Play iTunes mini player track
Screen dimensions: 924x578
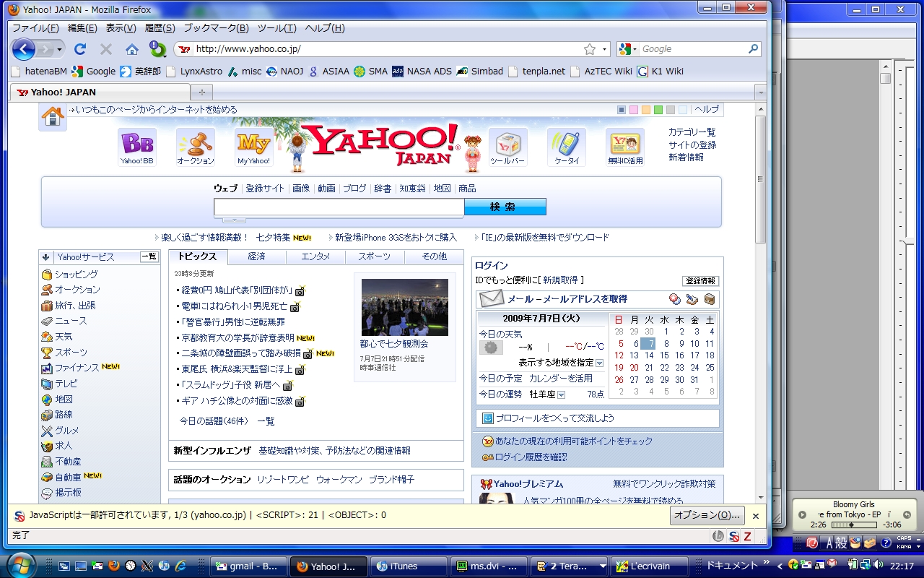coord(802,515)
